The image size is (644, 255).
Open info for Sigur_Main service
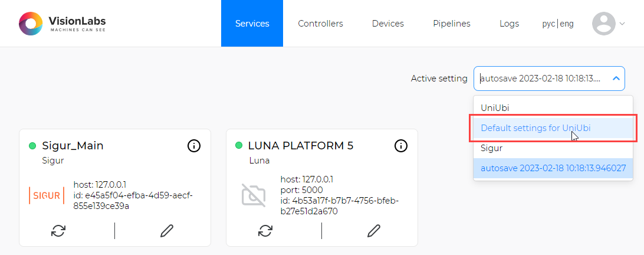click(194, 146)
